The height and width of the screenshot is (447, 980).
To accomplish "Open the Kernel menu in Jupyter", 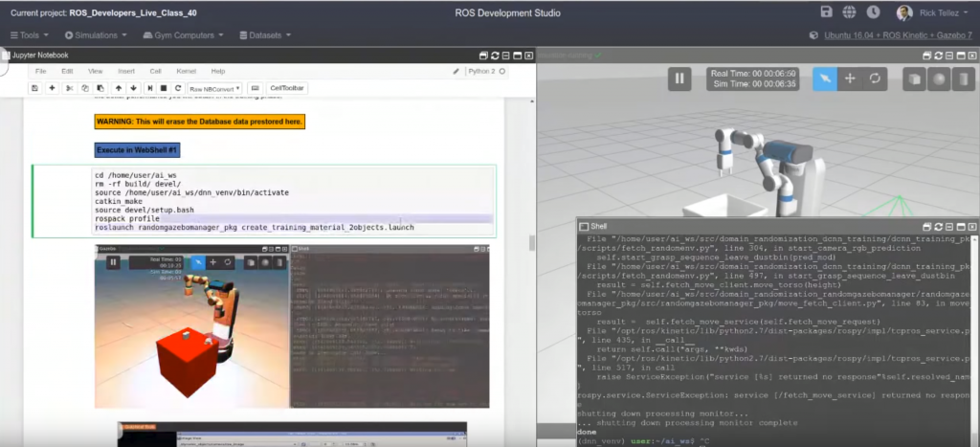I will (x=187, y=71).
